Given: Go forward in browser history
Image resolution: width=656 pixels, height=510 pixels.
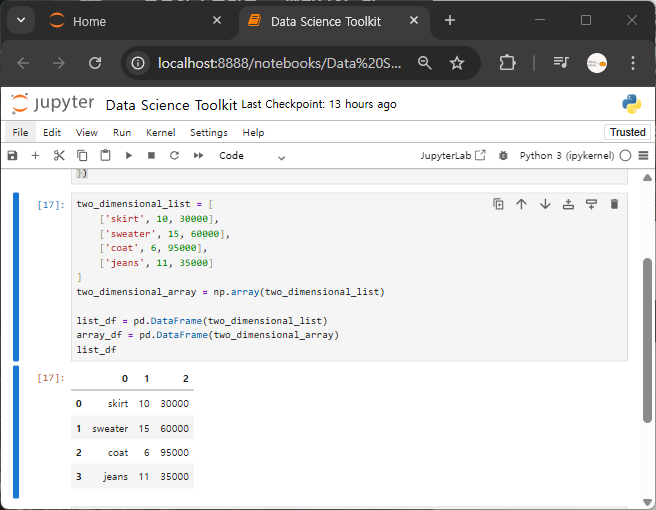Looking at the screenshot, I should coord(59,63).
